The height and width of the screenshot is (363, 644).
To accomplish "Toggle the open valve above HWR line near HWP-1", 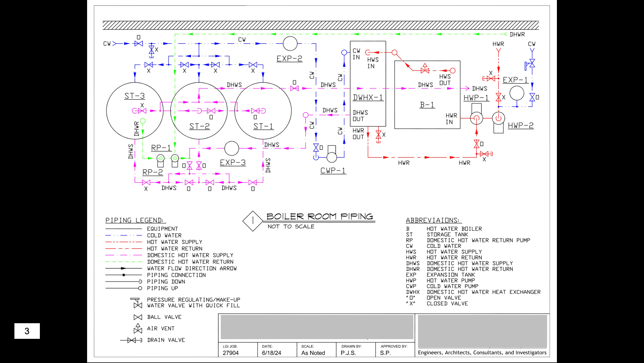I will click(x=477, y=143).
